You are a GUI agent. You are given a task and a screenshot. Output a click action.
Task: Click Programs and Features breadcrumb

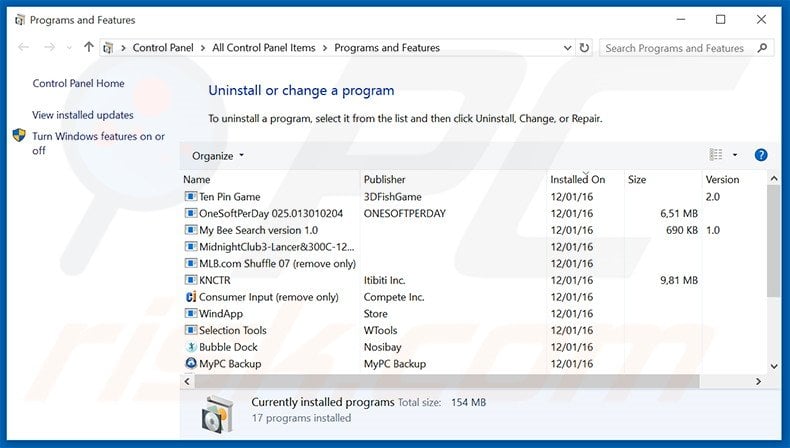coord(387,48)
